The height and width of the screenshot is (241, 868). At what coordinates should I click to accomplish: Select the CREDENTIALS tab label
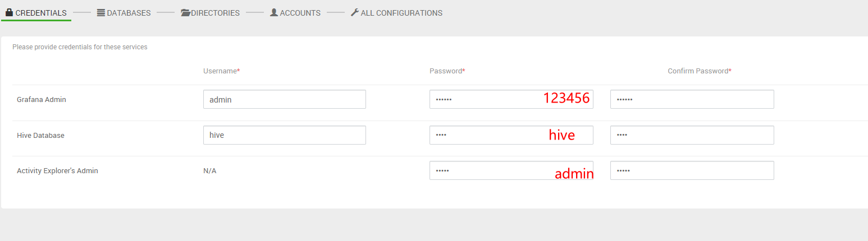pos(41,13)
